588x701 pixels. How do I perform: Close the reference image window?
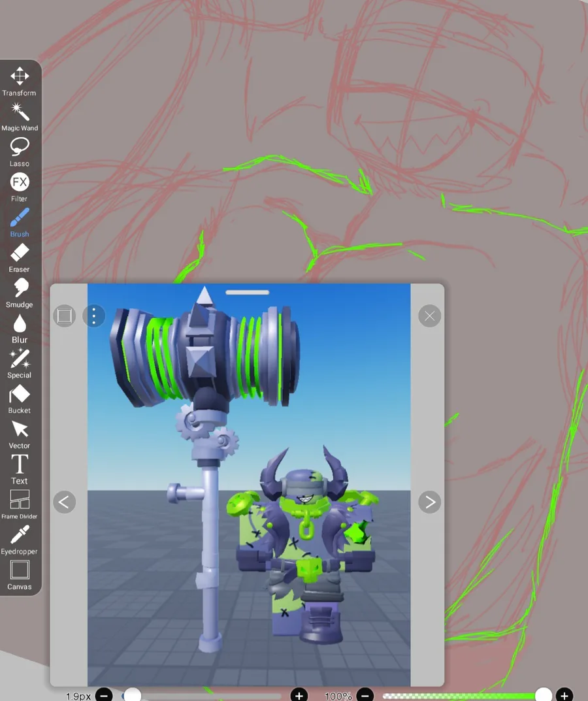point(430,316)
